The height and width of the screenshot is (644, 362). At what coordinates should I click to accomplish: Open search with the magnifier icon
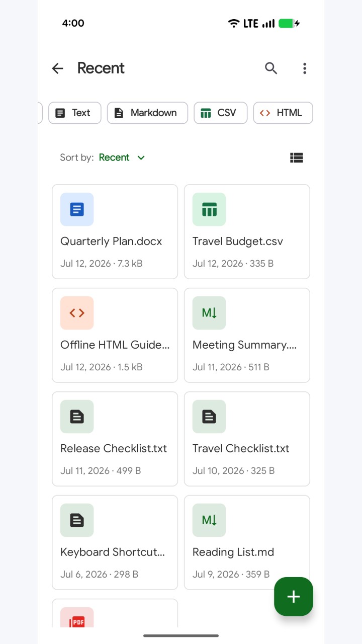click(271, 68)
